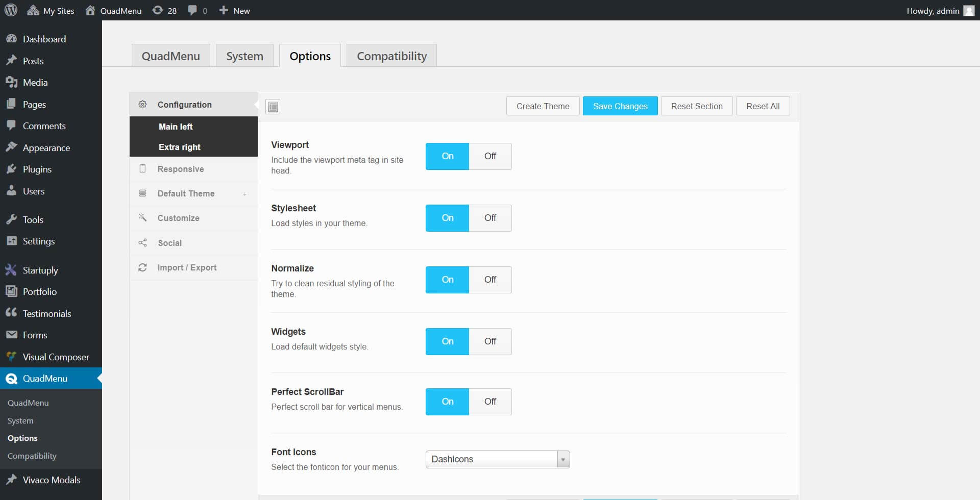Screen dimensions: 980x500
Task: Disable Perfect ScrollBar
Action: [490, 402]
